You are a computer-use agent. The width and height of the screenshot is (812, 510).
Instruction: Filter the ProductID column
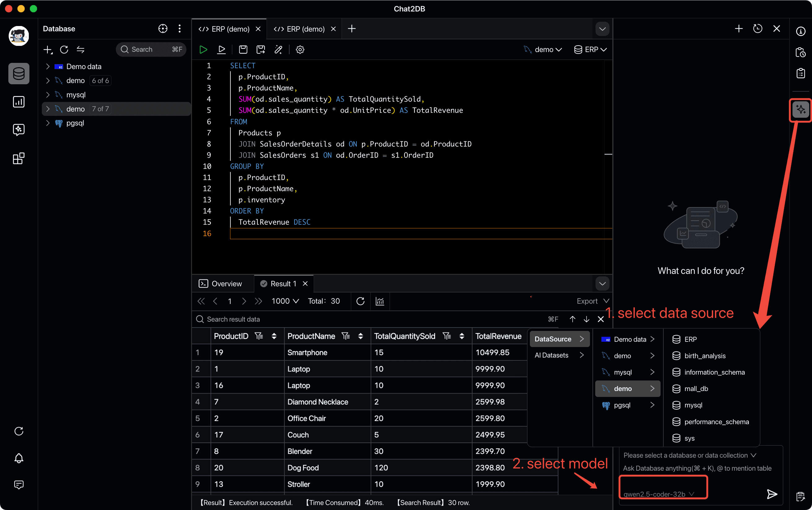point(259,336)
